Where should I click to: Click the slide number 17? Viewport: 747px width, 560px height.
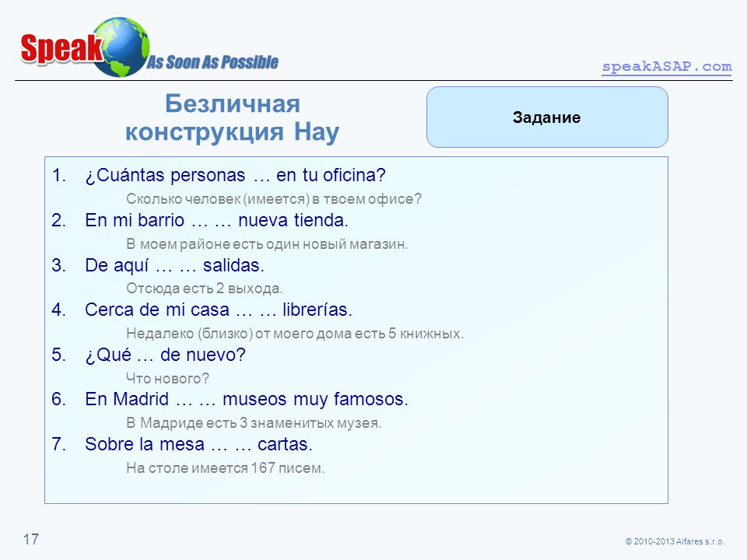[31, 540]
